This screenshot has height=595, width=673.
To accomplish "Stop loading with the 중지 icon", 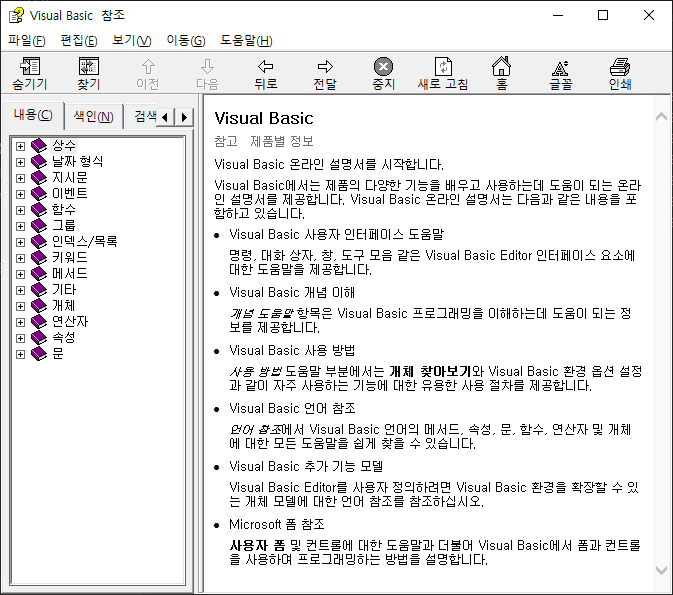I will pyautogui.click(x=383, y=67).
